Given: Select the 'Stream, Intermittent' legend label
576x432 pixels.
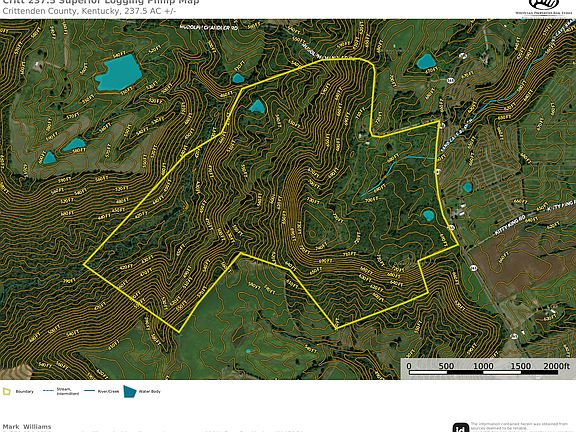Looking at the screenshot, I should [x=68, y=391].
